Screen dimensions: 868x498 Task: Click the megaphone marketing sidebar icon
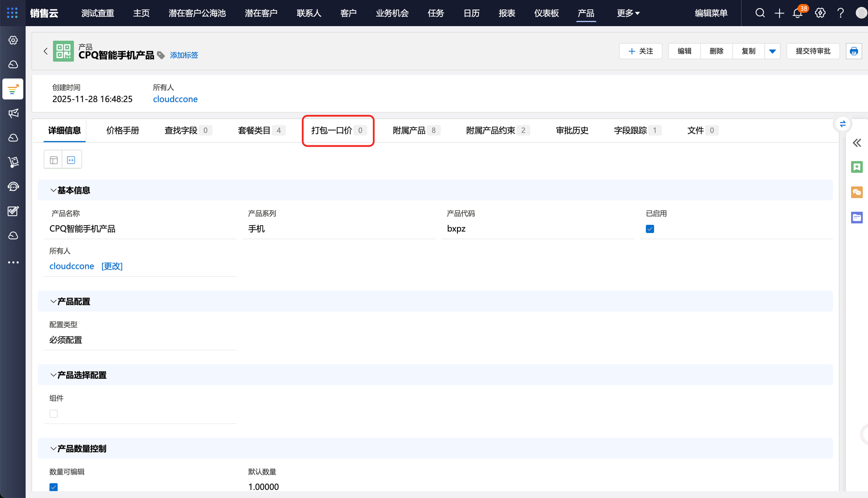pyautogui.click(x=13, y=113)
